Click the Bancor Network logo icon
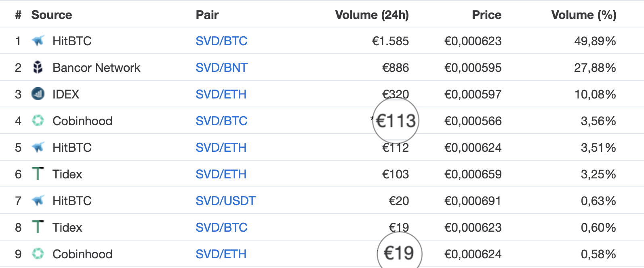This screenshot has width=644, height=268. [38, 67]
